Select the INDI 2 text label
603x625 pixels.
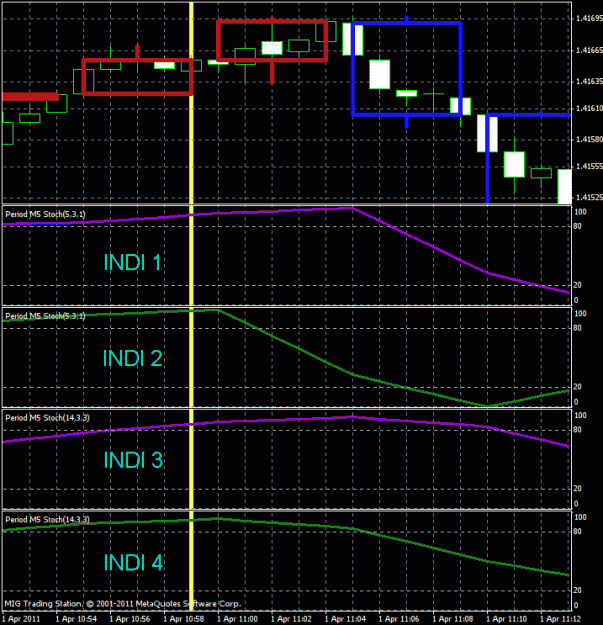(133, 358)
